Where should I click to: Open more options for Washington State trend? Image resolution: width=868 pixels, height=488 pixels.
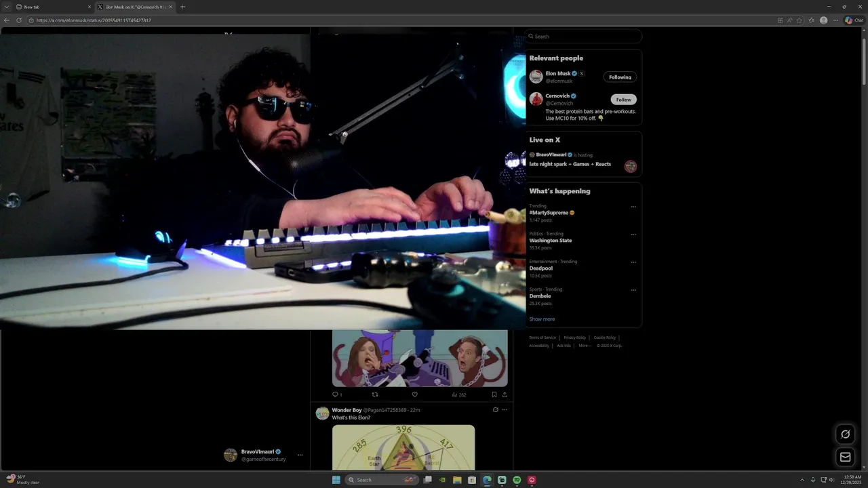pos(633,235)
